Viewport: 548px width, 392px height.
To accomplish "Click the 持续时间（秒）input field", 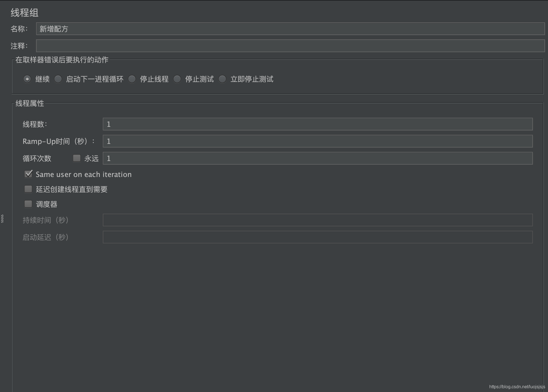I will (x=318, y=220).
